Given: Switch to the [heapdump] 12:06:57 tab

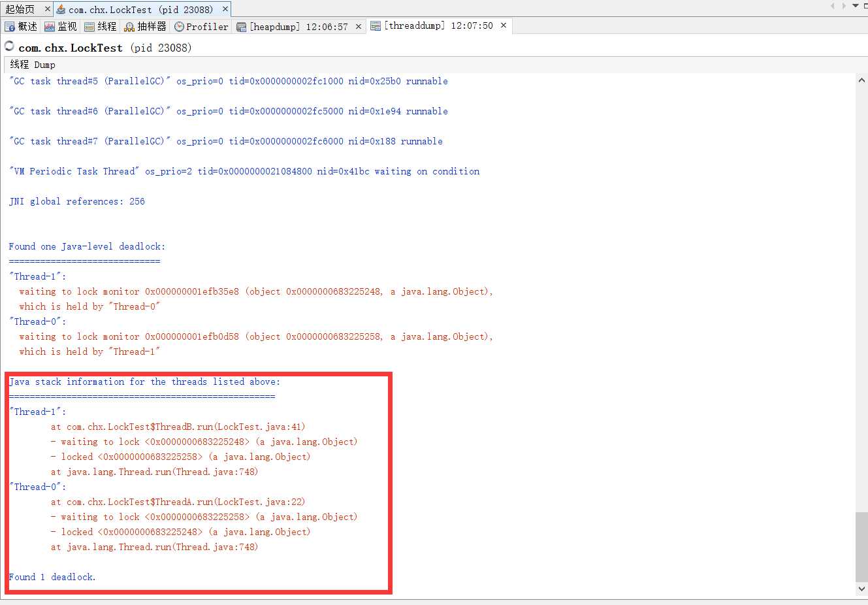Looking at the screenshot, I should [298, 27].
